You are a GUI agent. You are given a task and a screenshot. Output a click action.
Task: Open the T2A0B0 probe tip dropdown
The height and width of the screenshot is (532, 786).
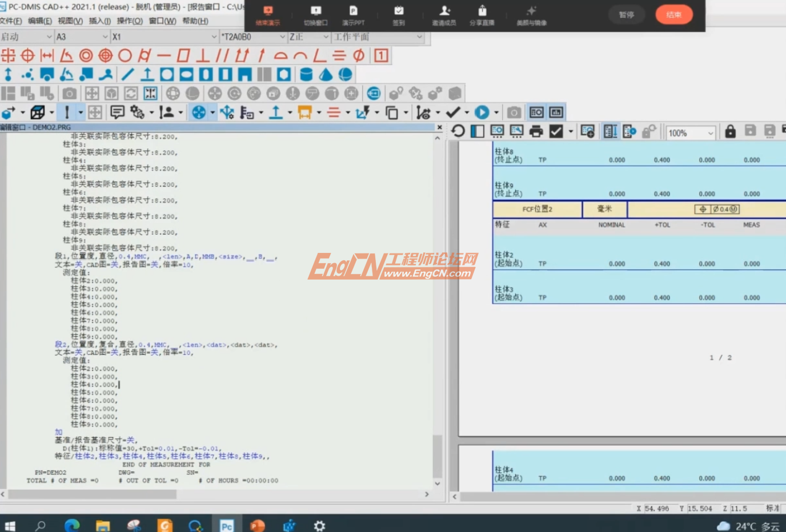pos(282,37)
